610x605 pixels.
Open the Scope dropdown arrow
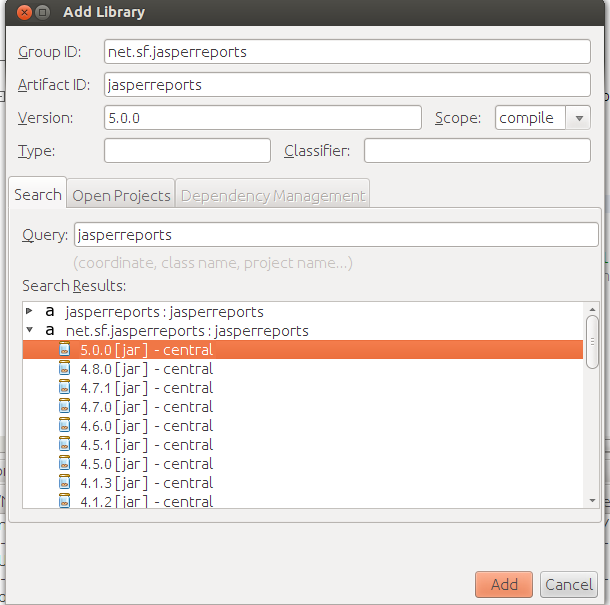click(x=579, y=118)
